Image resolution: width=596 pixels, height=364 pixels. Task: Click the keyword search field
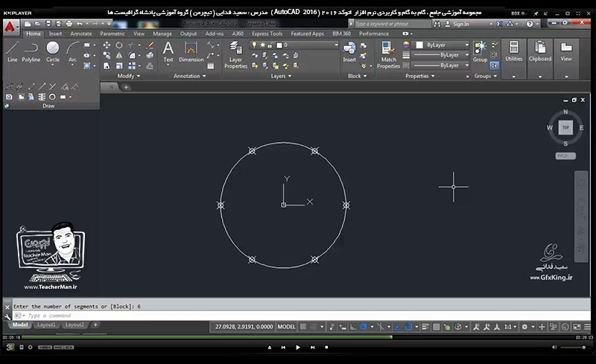[393, 24]
